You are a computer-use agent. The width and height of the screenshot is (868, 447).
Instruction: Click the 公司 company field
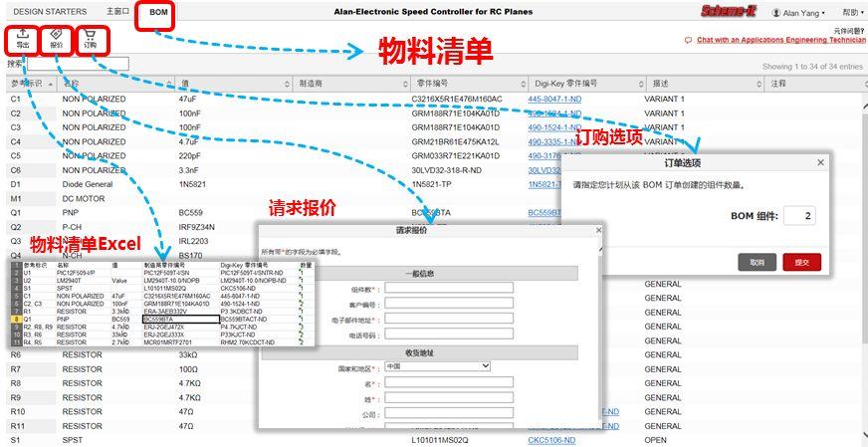click(x=449, y=414)
